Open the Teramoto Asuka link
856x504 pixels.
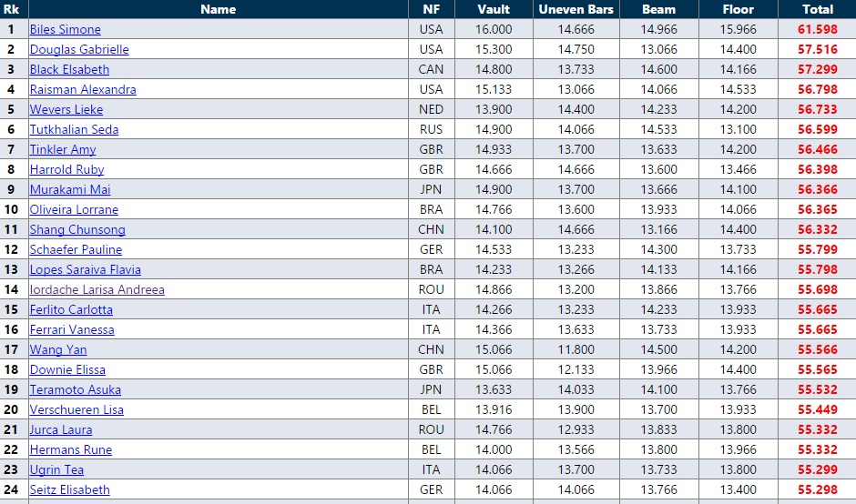click(75, 390)
